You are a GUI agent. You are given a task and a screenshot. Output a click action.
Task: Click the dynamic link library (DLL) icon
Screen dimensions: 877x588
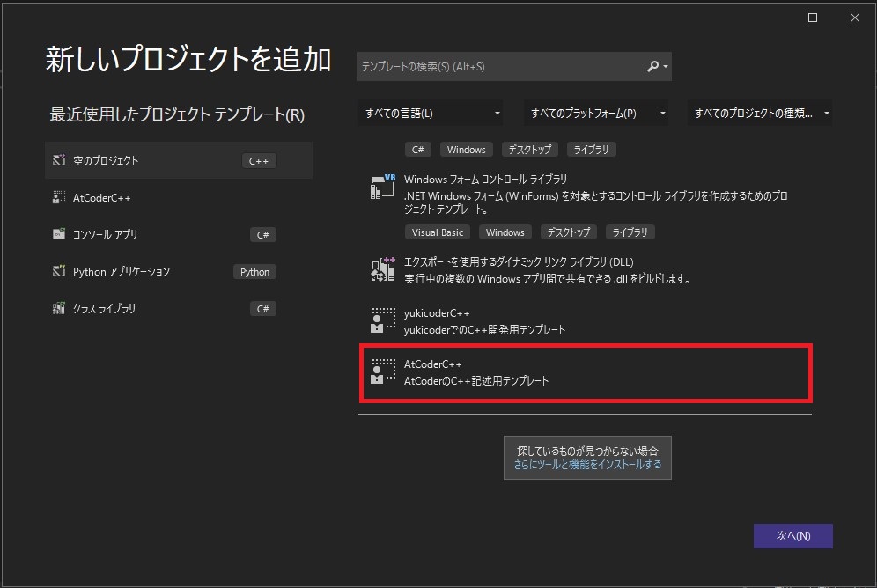pos(382,269)
